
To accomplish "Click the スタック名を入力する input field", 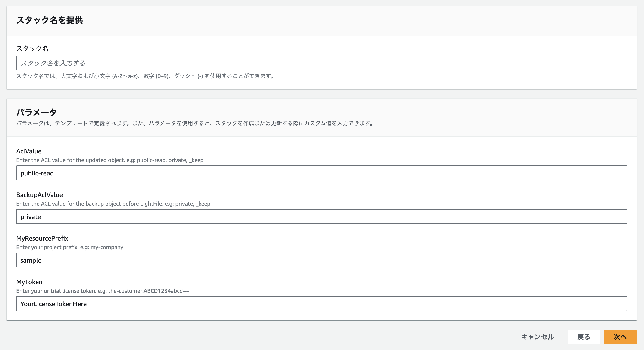I will (322, 63).
